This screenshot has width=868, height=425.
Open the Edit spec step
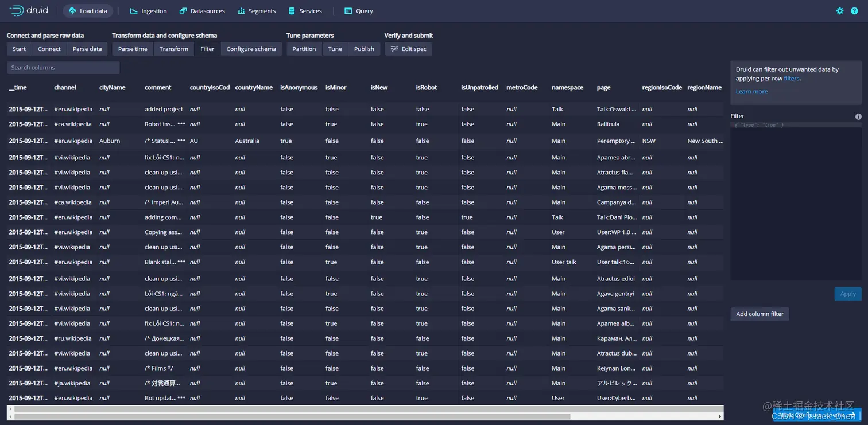408,49
